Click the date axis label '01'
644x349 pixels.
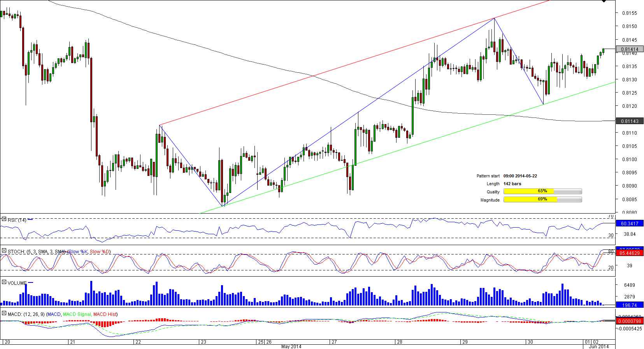pos(588,342)
